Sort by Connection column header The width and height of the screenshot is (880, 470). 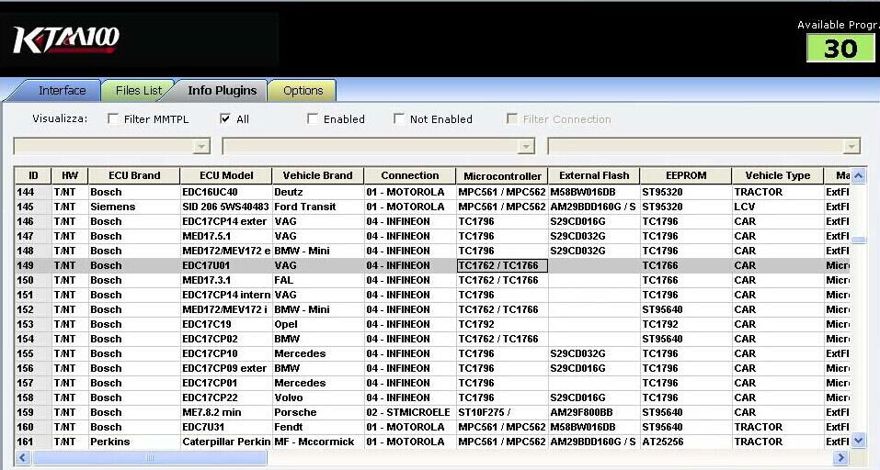pyautogui.click(x=410, y=176)
